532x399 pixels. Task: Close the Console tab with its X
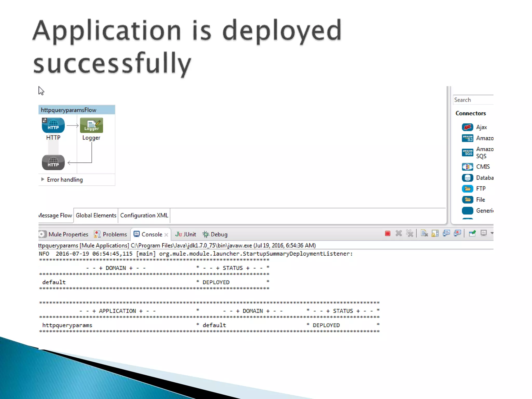click(x=166, y=235)
